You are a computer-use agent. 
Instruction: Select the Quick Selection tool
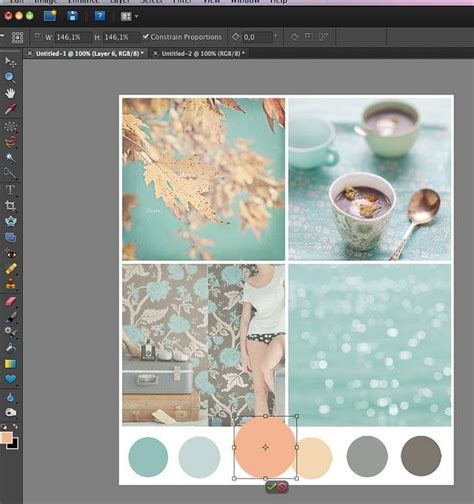[x=10, y=173]
